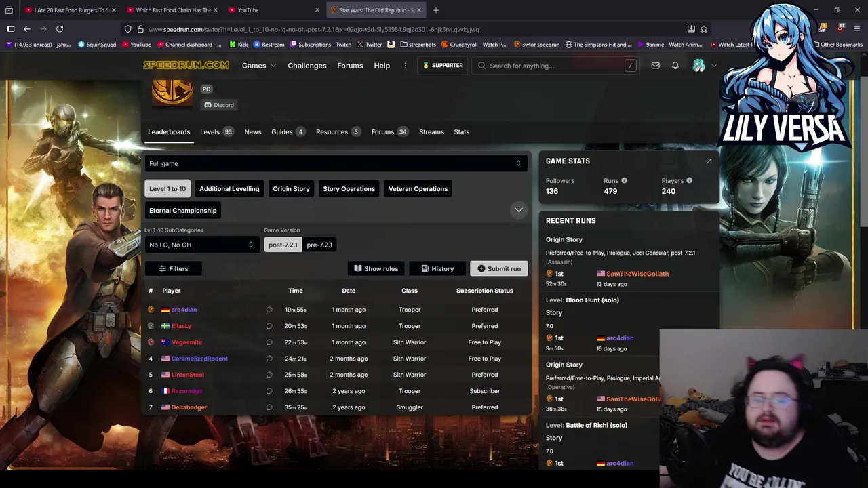Open the Challenges menu item
Image resolution: width=868 pixels, height=488 pixels.
[x=307, y=66]
